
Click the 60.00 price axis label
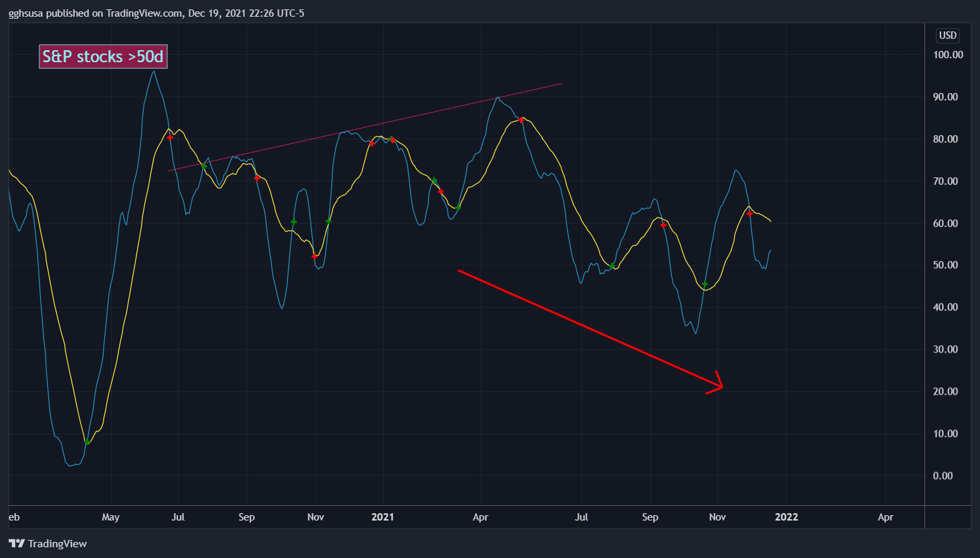click(x=945, y=223)
